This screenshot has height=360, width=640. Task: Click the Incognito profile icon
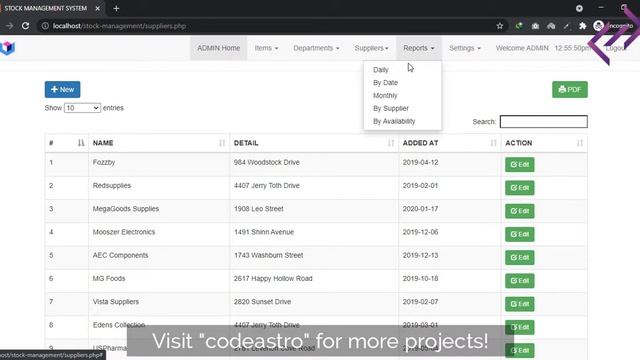point(598,26)
